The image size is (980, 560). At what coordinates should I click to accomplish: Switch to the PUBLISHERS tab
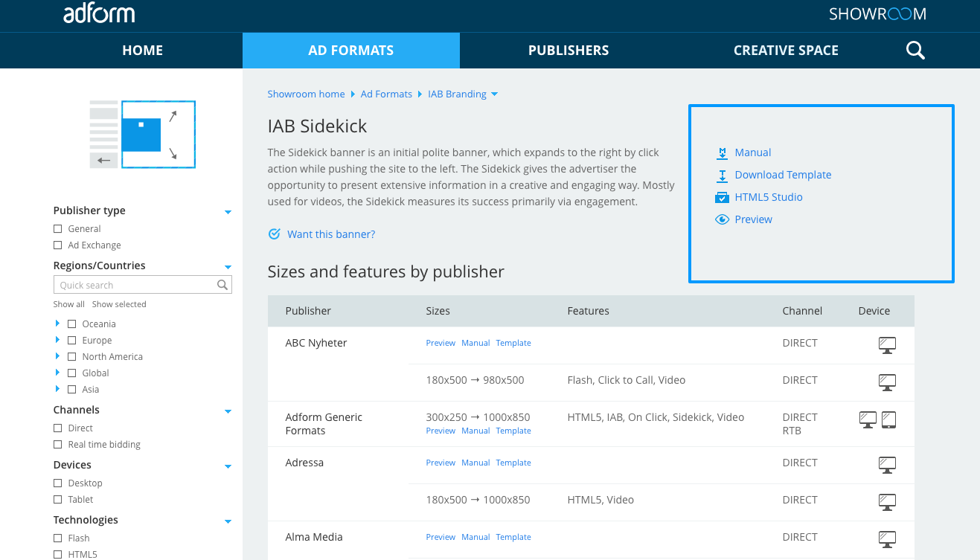point(569,51)
